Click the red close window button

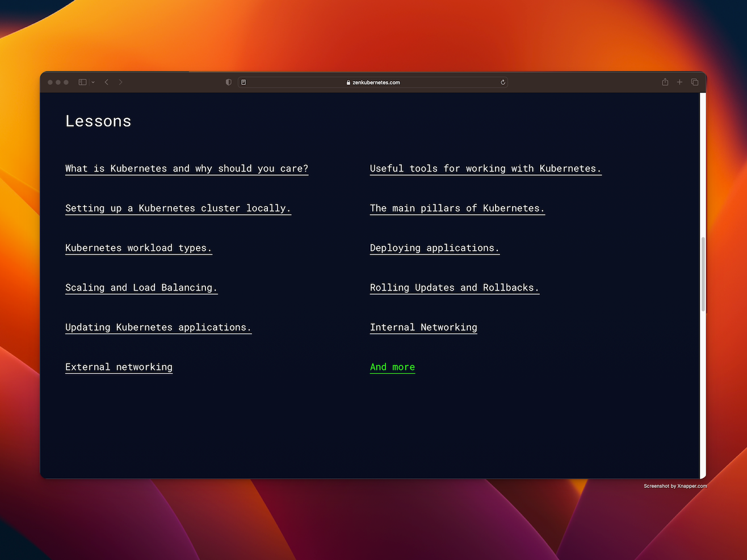[50, 82]
